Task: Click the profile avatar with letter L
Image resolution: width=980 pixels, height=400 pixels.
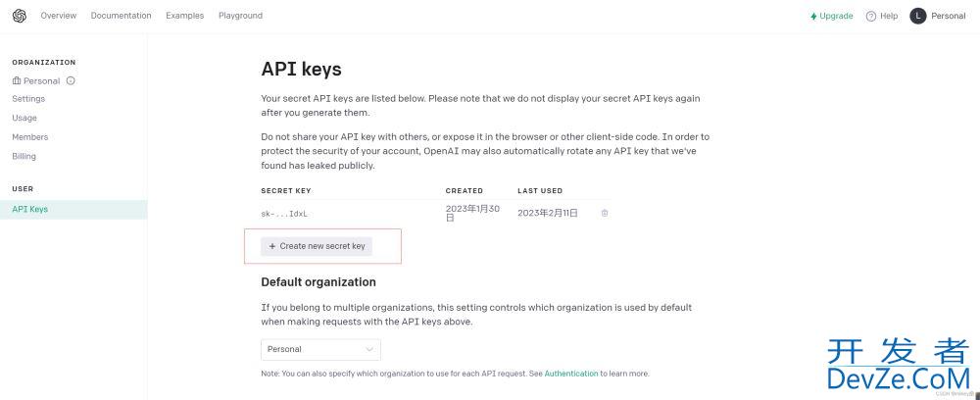Action: click(x=917, y=17)
